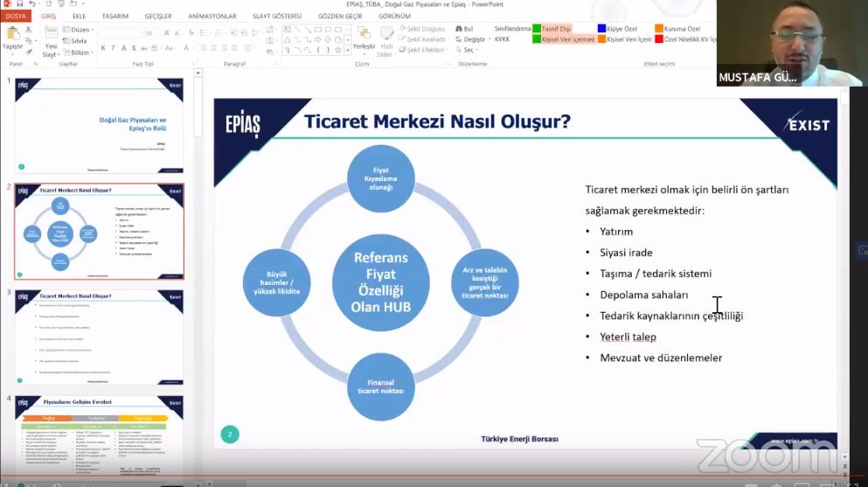Image resolution: width=868 pixels, height=487 pixels.
Task: Click the clear formatting icon
Action: point(191,33)
